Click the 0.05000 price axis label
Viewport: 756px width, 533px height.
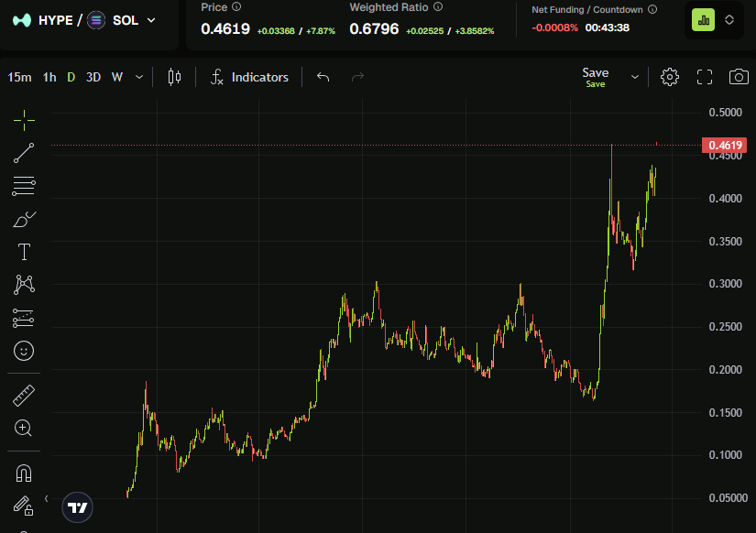point(728,498)
